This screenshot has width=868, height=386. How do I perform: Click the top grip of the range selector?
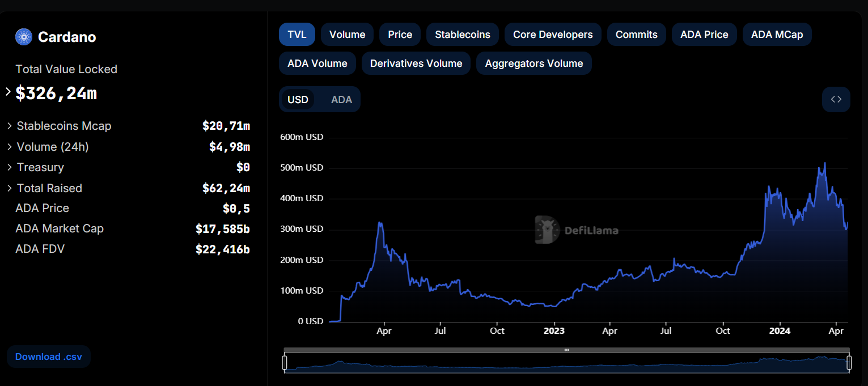[566, 350]
